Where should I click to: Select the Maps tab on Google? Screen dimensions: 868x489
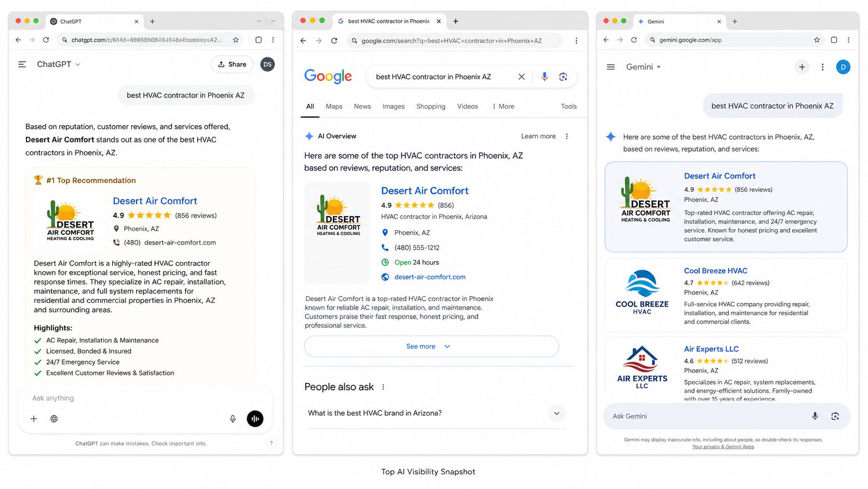coord(334,106)
